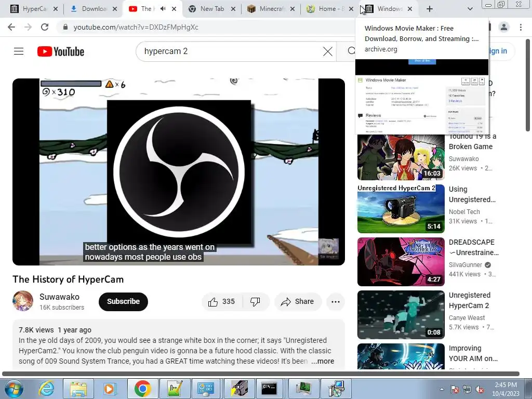
Task: Open the computer chip monitor taskbar icon
Action: coord(303,389)
